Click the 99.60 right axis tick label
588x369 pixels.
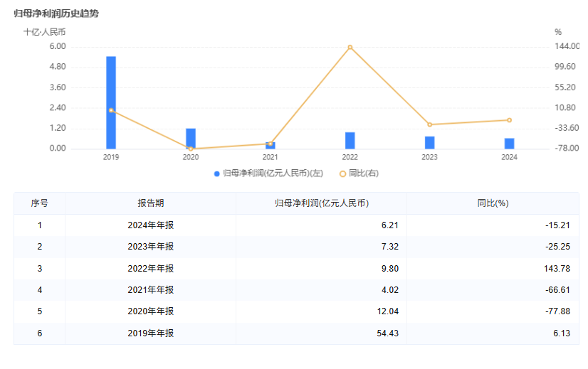click(565, 67)
